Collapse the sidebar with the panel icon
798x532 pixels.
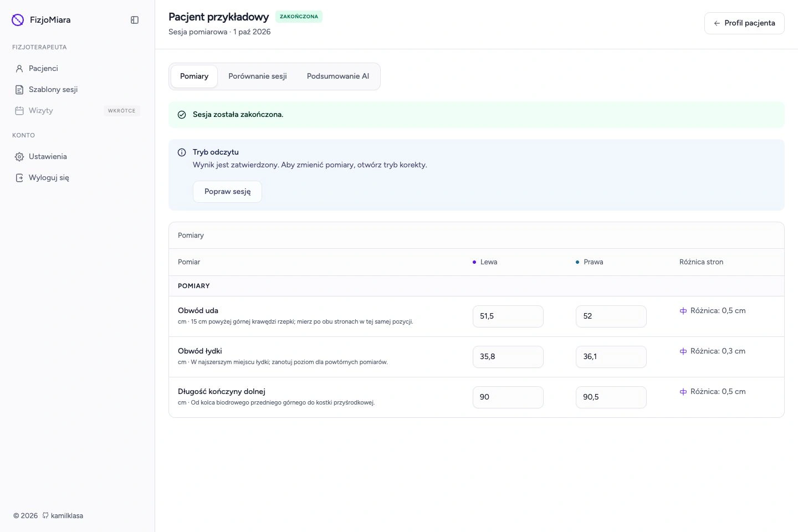[135, 20]
